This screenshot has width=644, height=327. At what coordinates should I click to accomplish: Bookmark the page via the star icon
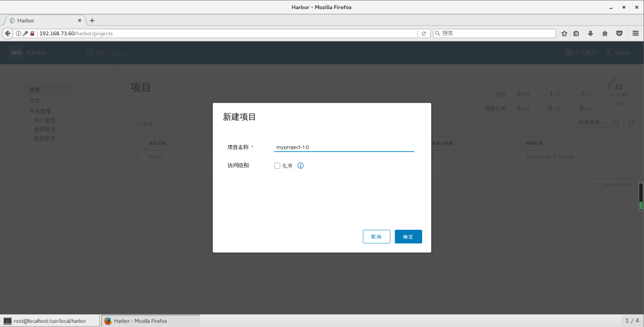(563, 33)
